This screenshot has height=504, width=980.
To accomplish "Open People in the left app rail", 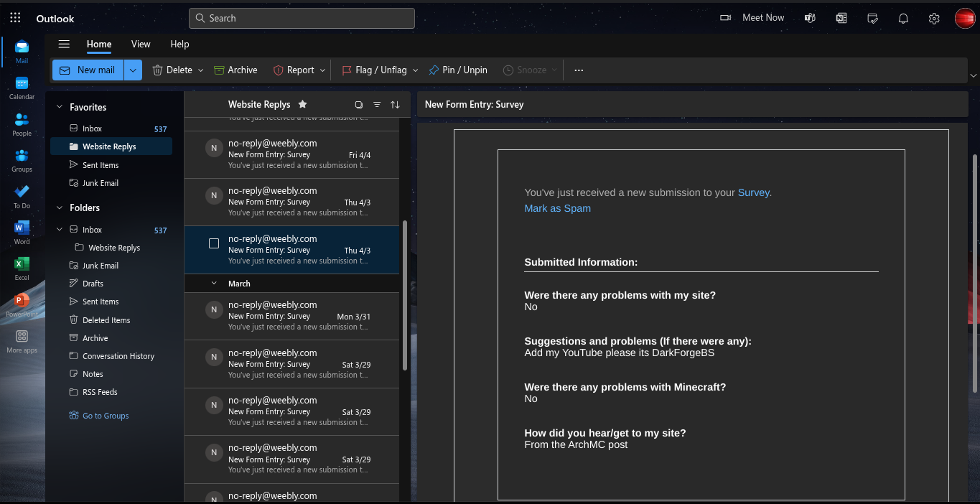I will click(22, 123).
